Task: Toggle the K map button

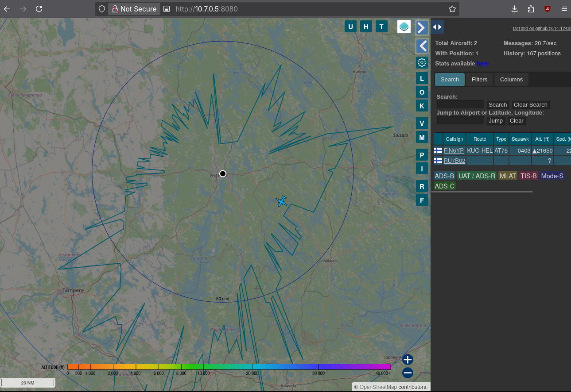Action: tap(422, 106)
